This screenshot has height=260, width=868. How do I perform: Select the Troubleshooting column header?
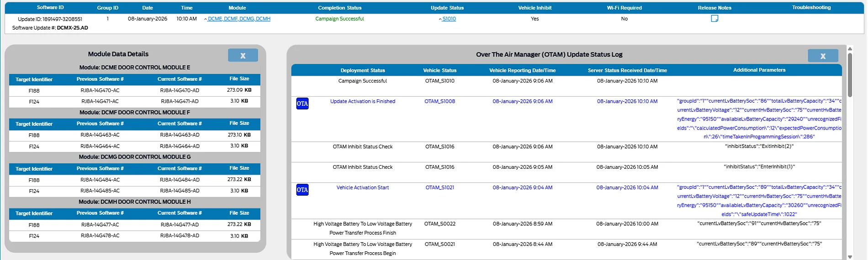coord(811,7)
